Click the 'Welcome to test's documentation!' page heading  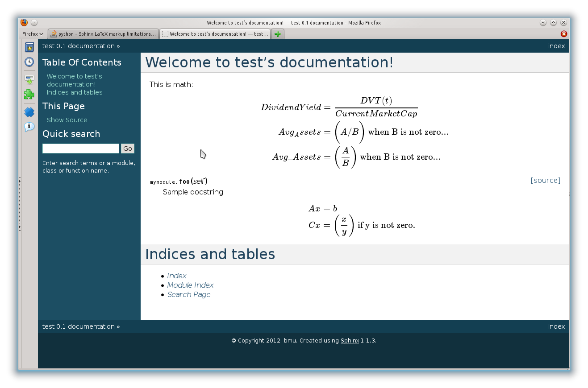coord(269,62)
